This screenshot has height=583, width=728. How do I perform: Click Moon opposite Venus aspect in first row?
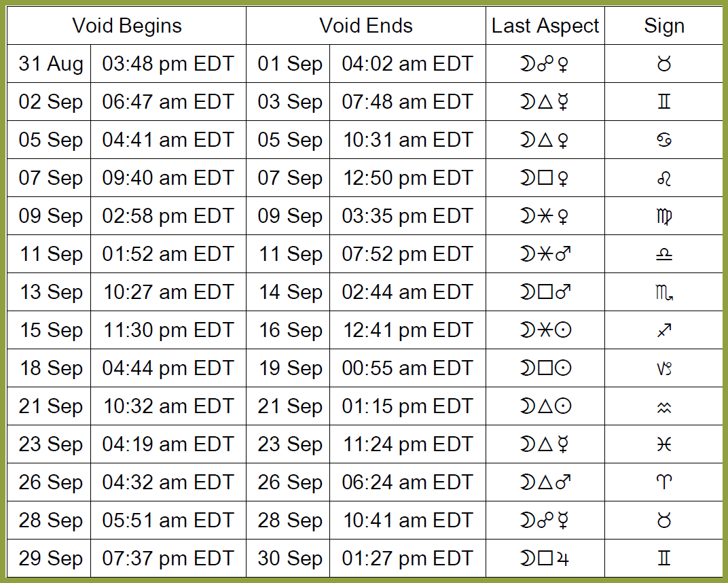(x=545, y=64)
